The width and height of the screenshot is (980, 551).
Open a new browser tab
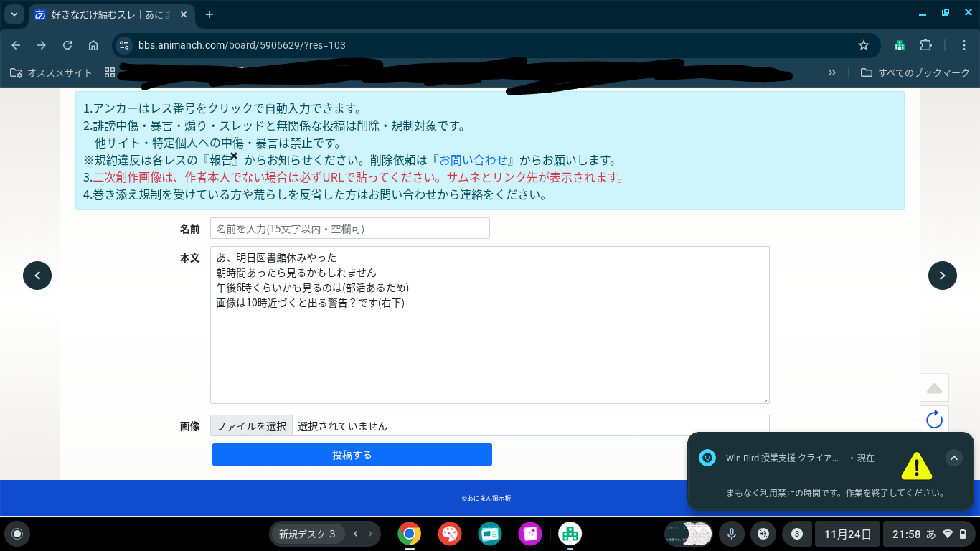[209, 14]
